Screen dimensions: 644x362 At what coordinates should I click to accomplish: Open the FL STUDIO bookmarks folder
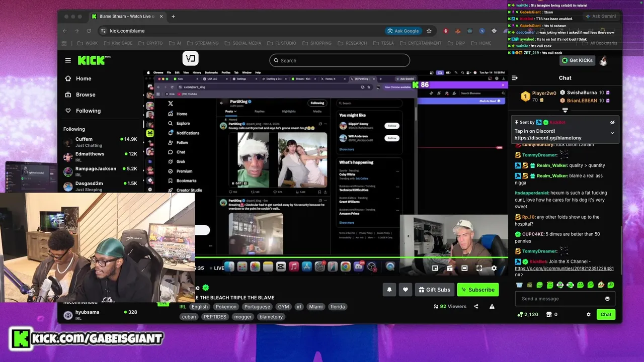[281, 43]
